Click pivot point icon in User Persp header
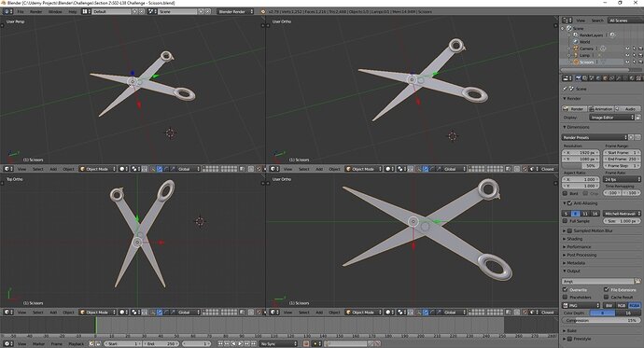 coord(136,169)
